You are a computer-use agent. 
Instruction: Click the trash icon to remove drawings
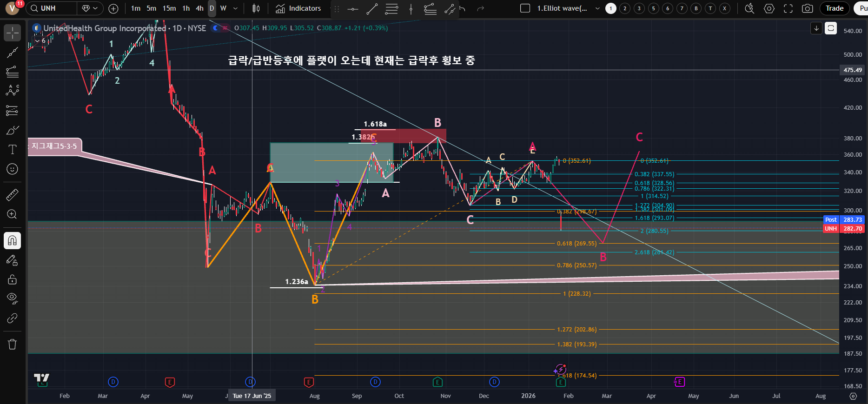[13, 344]
